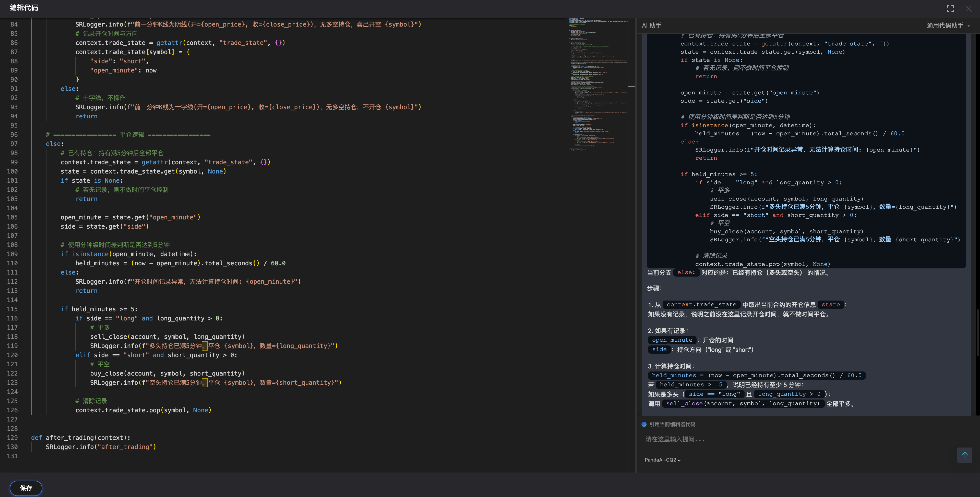Click inline code 'context.trade_state' in the AI answer

tap(701, 305)
